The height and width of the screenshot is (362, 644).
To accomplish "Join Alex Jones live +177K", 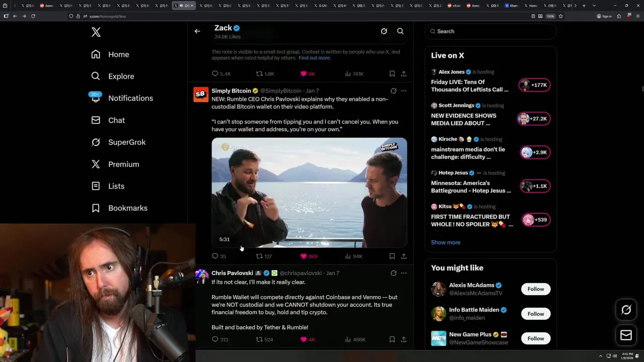I will pos(534,85).
